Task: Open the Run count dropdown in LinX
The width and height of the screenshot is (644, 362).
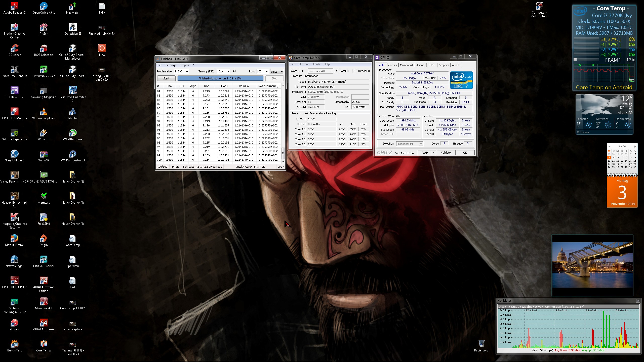Action: click(x=267, y=72)
